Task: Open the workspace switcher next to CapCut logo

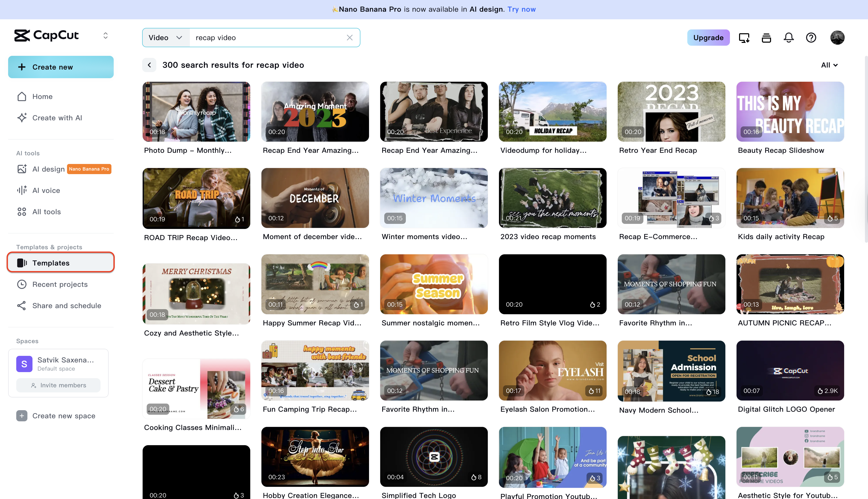Action: [x=106, y=35]
